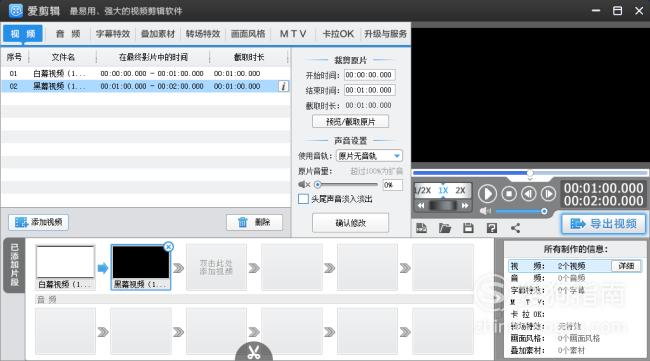Enable the 头尾声音淡入淡出 checkbox
This screenshot has height=361, width=650.
(303, 199)
